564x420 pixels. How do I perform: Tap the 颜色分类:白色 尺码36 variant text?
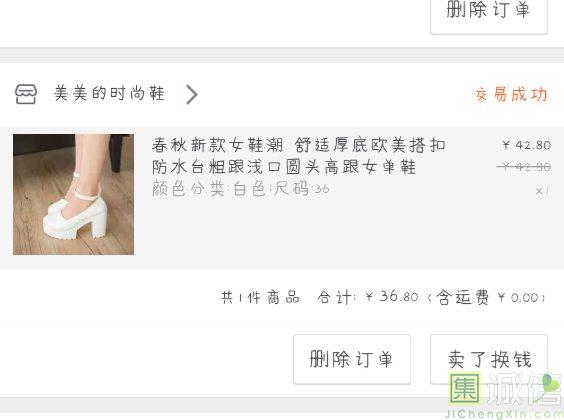(x=240, y=188)
